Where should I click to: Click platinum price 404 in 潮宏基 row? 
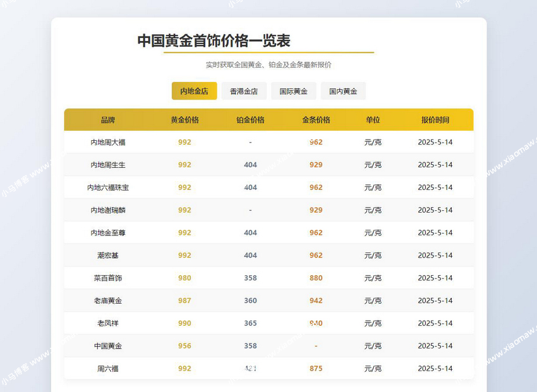point(250,255)
